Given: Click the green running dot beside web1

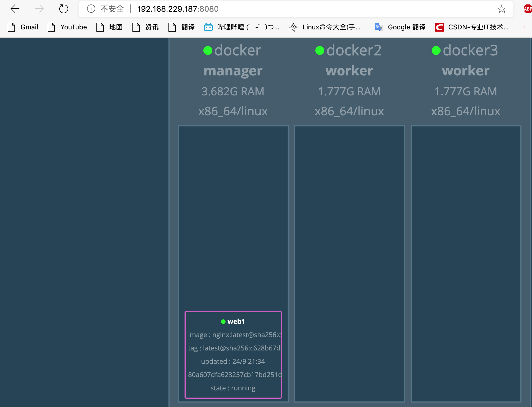Looking at the screenshot, I should click(223, 322).
